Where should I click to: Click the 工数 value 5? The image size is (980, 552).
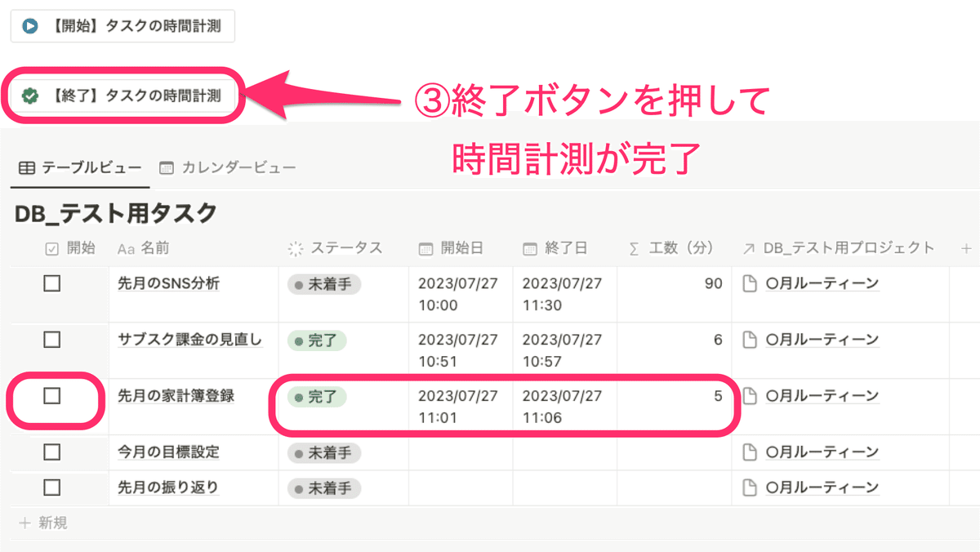coord(719,397)
